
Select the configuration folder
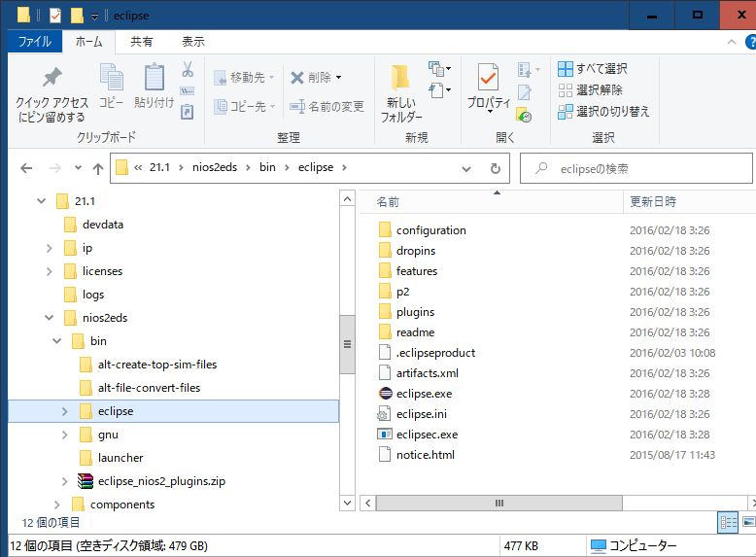click(x=423, y=230)
